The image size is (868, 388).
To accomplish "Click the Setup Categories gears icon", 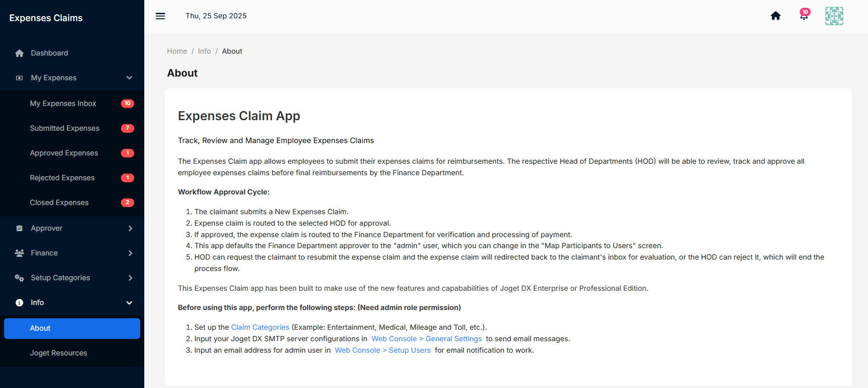I will click(19, 278).
